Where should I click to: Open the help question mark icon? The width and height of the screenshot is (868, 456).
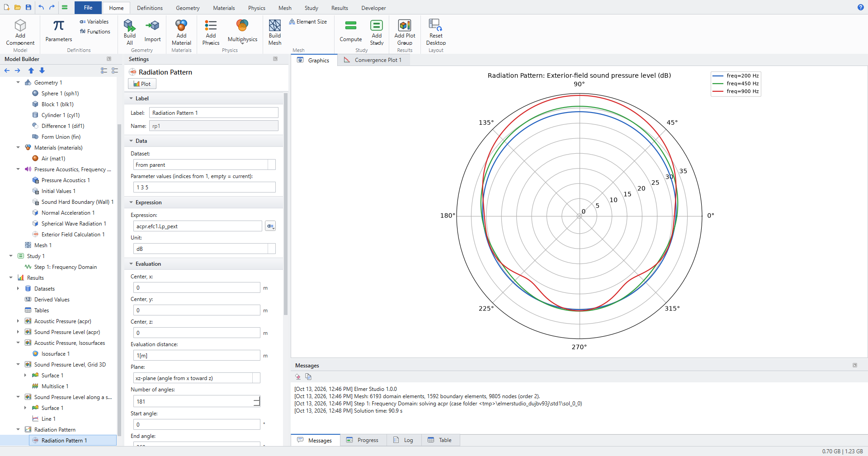tap(860, 7)
